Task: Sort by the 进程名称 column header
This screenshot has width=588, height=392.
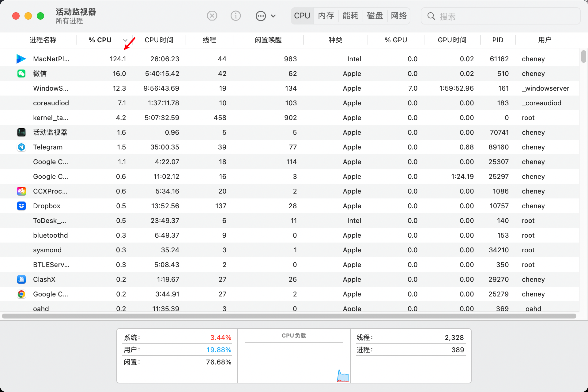Action: (43, 40)
